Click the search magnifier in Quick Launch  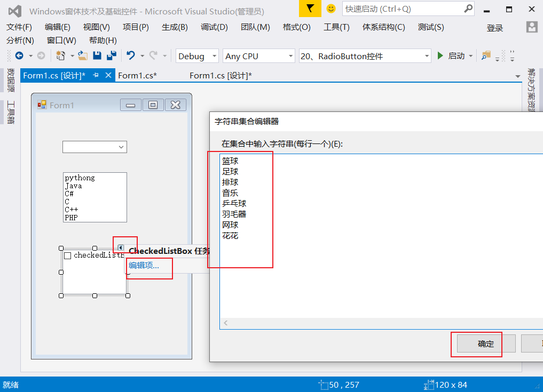[468, 9]
